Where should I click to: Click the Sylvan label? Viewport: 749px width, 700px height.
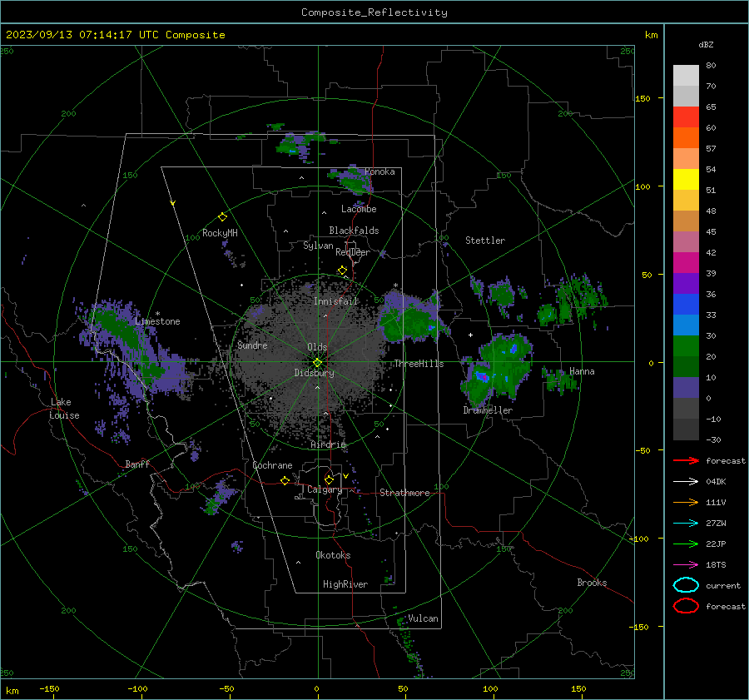click(x=318, y=246)
